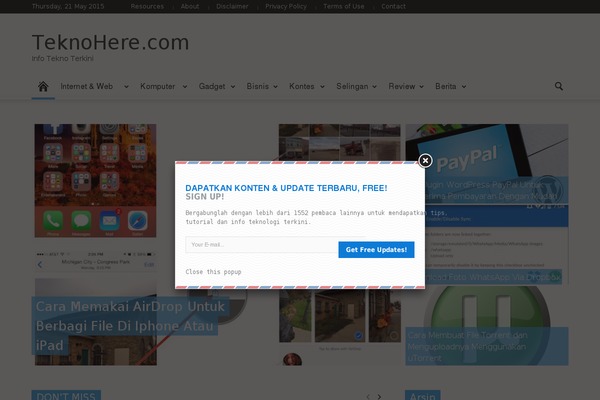Click next arrow in Don't Miss section
600x400 pixels.
pos(379,397)
